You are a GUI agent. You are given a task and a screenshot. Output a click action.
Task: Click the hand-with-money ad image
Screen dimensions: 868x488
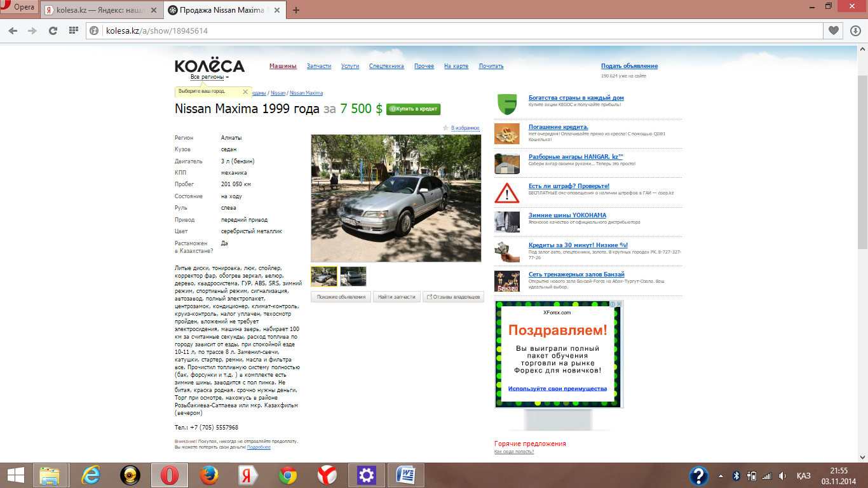pyautogui.click(x=507, y=252)
